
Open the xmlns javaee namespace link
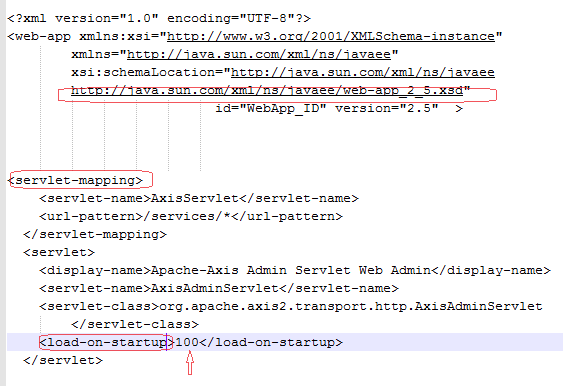tap(259, 54)
